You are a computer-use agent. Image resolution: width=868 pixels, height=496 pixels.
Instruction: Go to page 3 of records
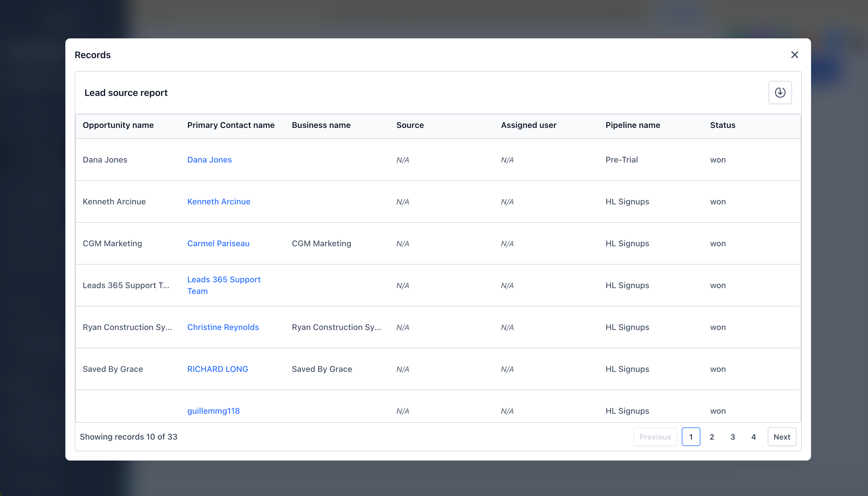(x=733, y=437)
